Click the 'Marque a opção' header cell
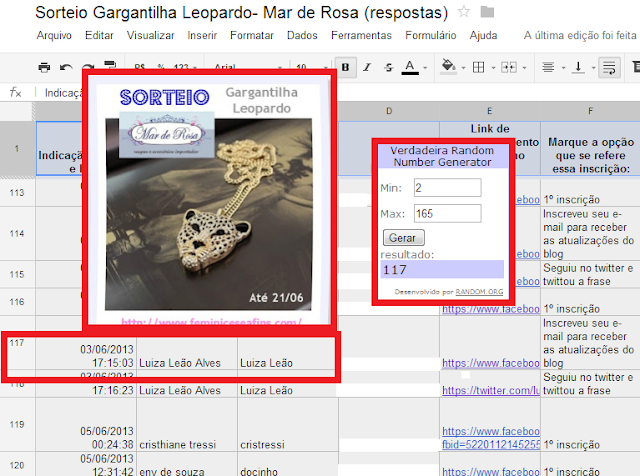 [x=590, y=149]
